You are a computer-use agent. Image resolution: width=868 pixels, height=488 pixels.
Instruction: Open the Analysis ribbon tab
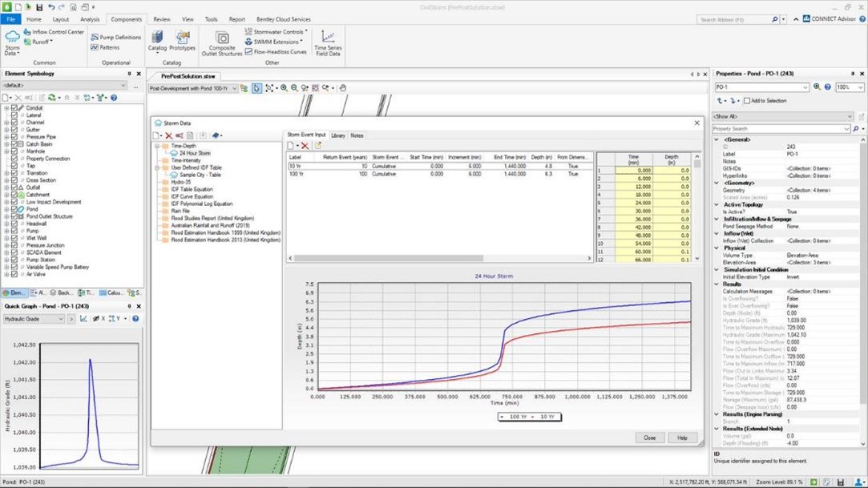(x=89, y=19)
